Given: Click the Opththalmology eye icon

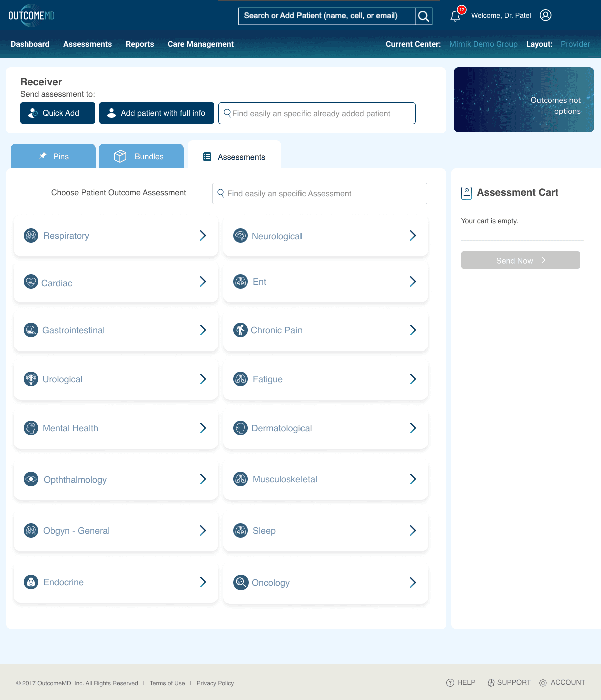Looking at the screenshot, I should click(x=31, y=479).
